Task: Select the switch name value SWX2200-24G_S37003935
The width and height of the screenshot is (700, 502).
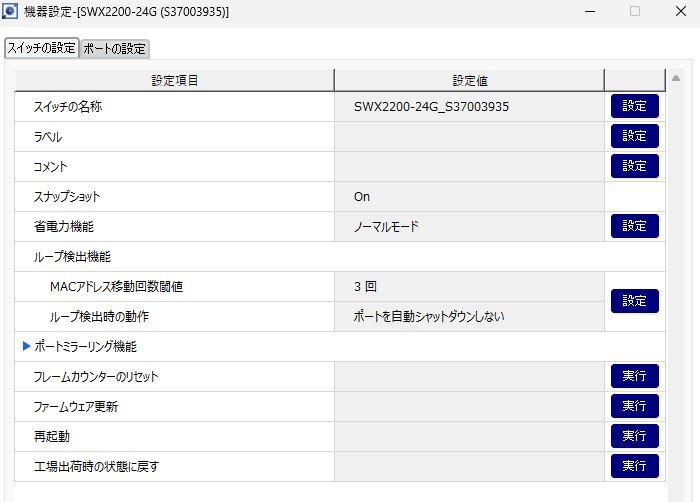Action: pos(431,107)
